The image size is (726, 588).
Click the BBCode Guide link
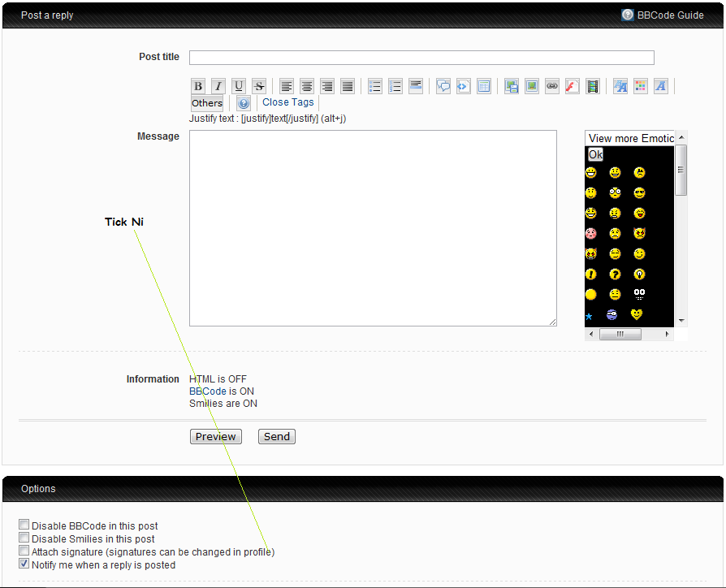tap(671, 15)
